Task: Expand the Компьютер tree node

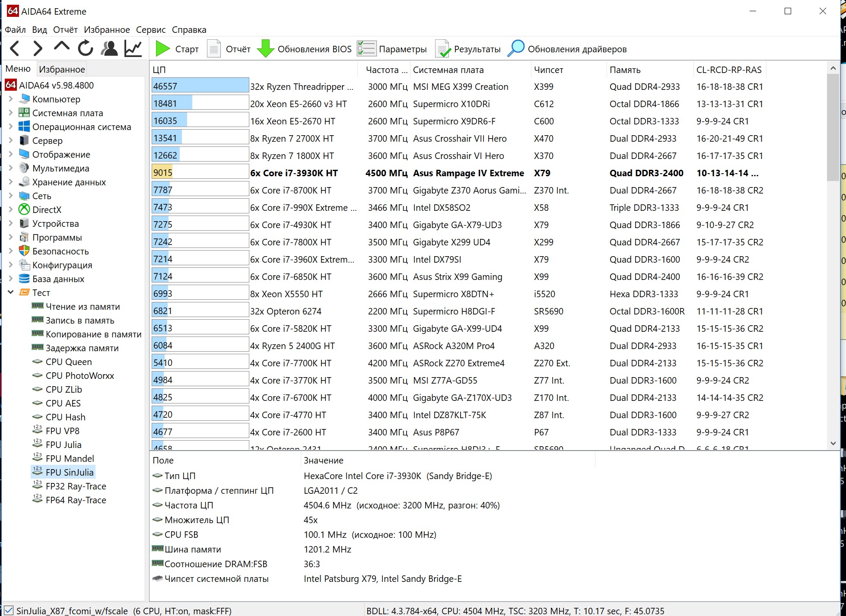Action: (11, 99)
